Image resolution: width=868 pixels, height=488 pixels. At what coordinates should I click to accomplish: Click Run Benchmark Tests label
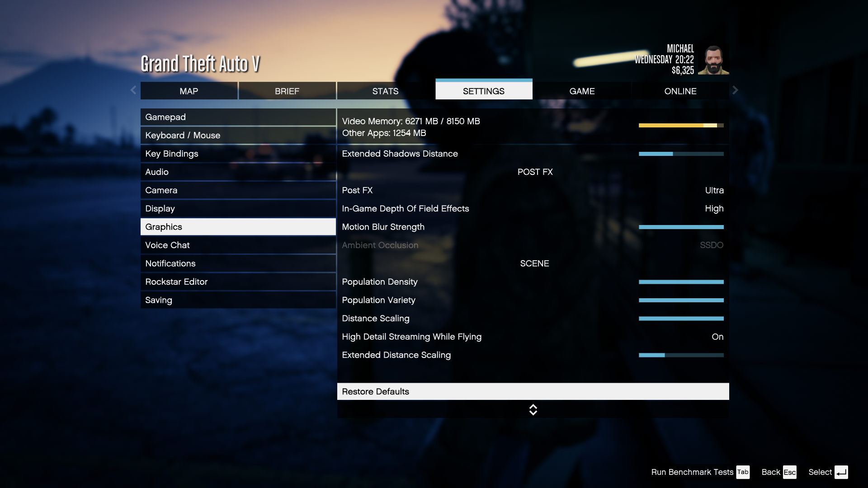point(692,472)
